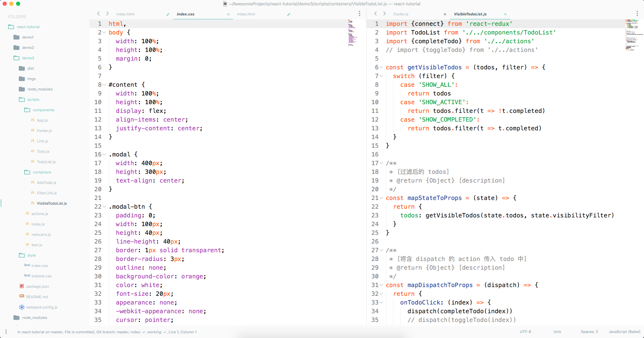The width and height of the screenshot is (644, 338).
Task: Open TodoList.js in the sidebar
Action: tap(46, 162)
